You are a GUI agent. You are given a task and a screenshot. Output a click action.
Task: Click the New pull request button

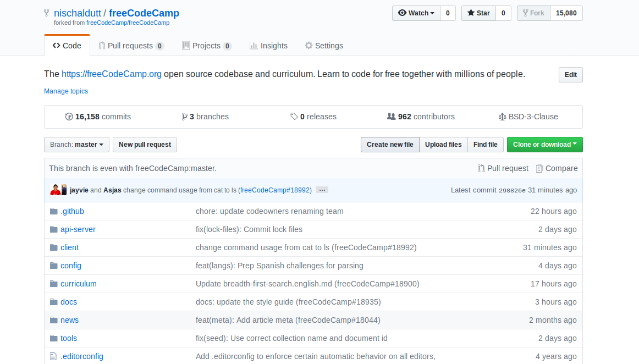click(x=145, y=145)
